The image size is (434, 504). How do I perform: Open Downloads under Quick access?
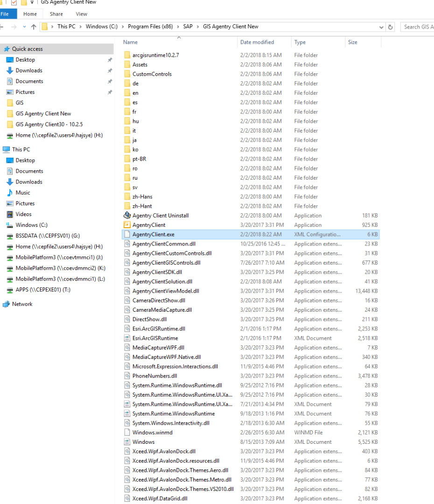pos(29,70)
